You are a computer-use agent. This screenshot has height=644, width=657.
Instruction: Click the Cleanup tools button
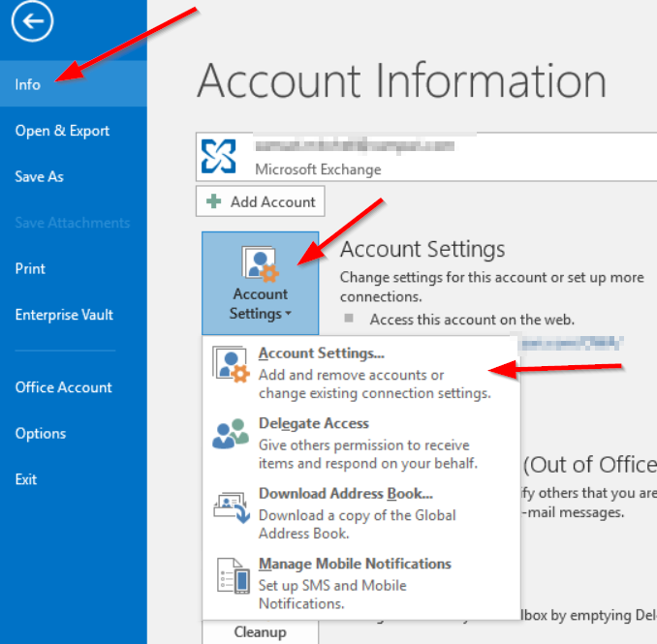tap(261, 631)
